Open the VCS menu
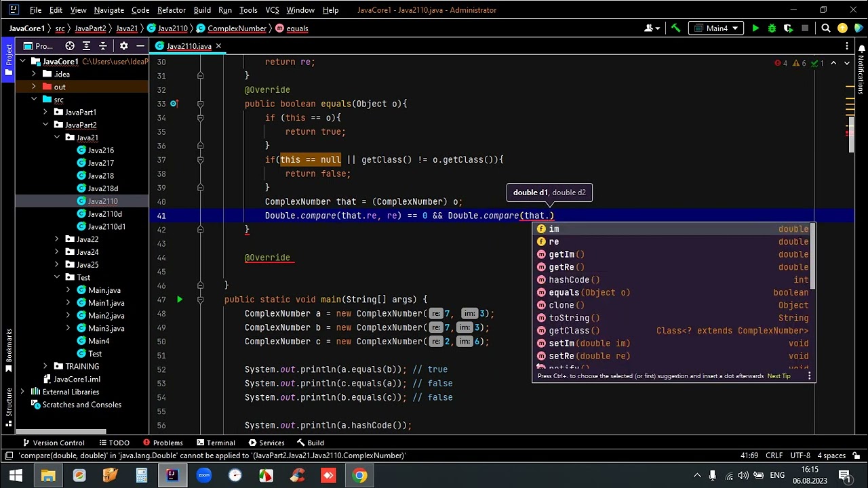 tap(272, 10)
